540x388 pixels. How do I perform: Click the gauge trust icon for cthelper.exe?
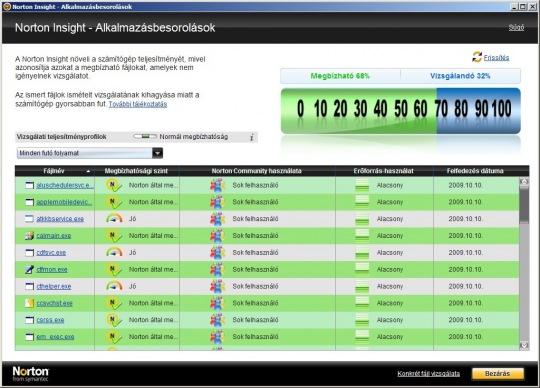click(114, 286)
